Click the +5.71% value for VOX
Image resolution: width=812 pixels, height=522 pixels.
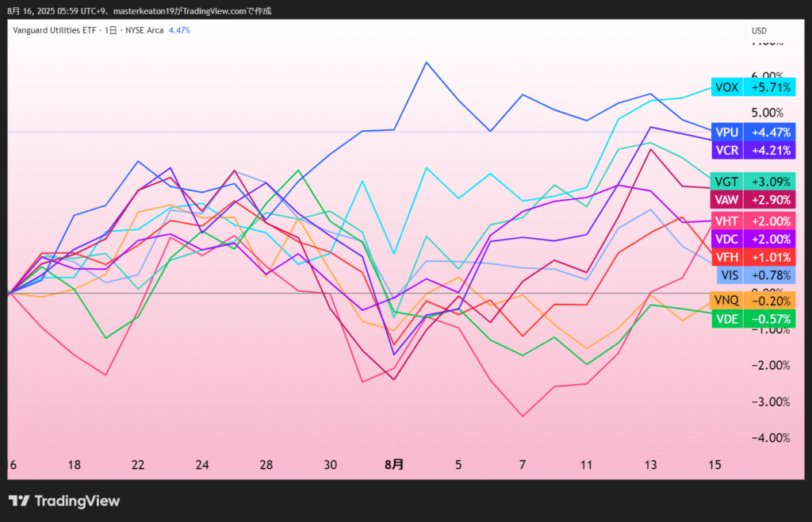(x=769, y=87)
